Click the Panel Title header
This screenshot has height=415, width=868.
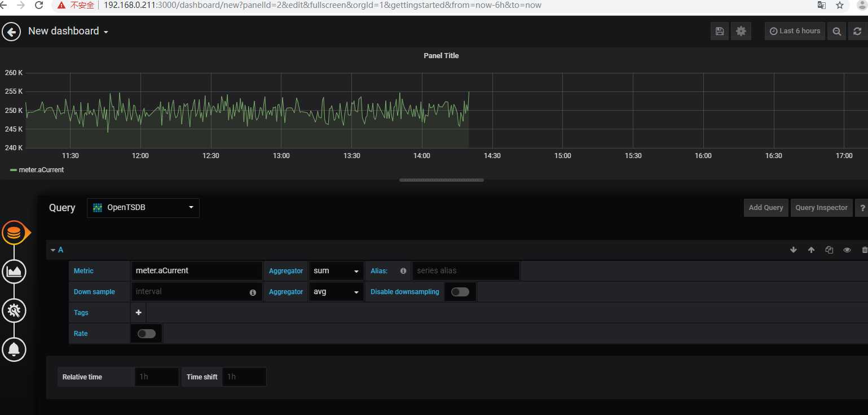point(441,56)
